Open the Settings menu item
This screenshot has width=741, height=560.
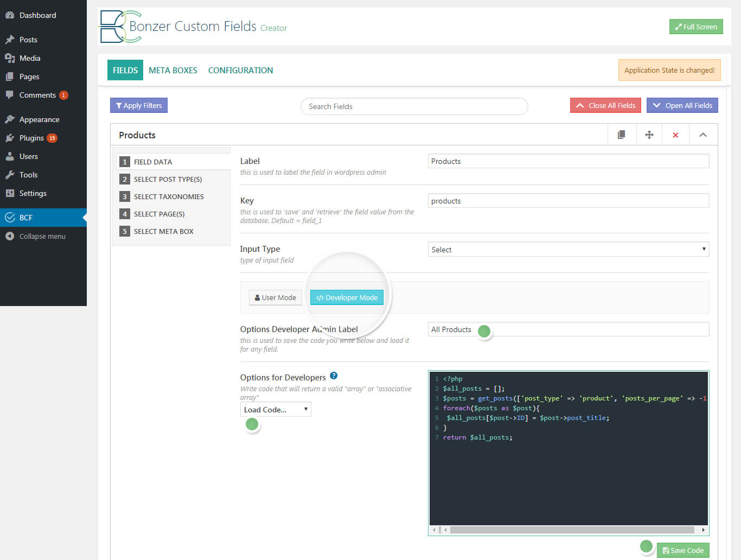[43, 193]
